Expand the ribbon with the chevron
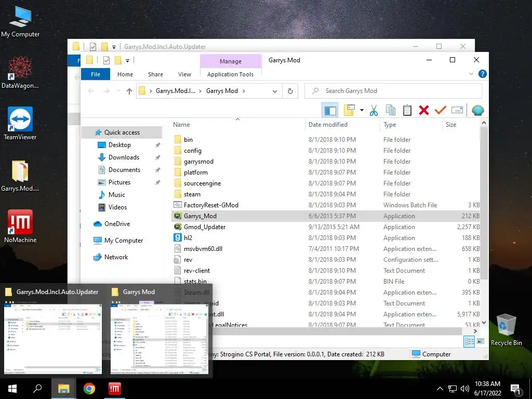This screenshot has width=532, height=399. tap(471, 74)
